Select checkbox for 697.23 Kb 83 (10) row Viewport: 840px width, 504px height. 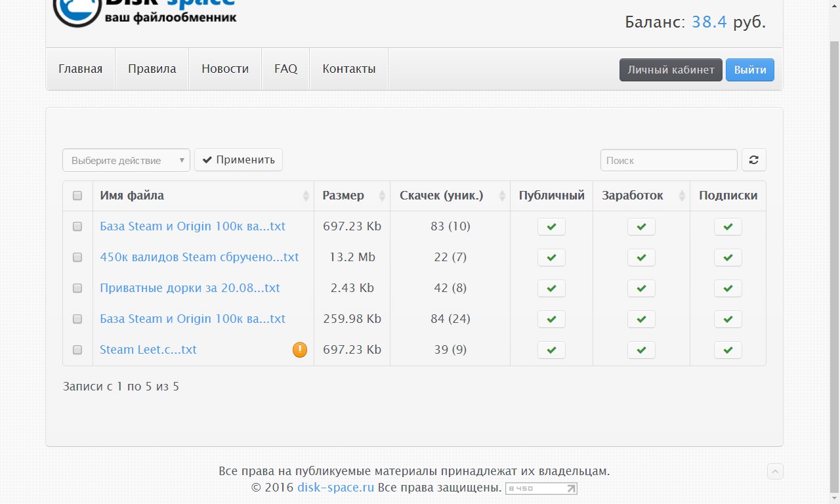(77, 226)
